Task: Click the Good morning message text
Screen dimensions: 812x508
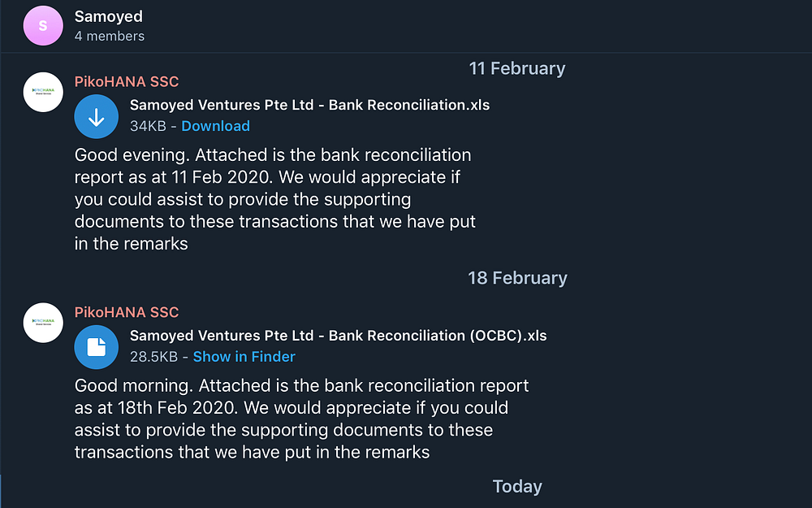Action: (302, 419)
